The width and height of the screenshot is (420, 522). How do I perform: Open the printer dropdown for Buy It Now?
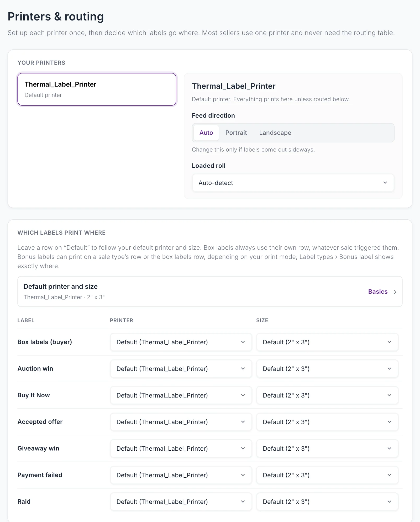click(x=181, y=395)
